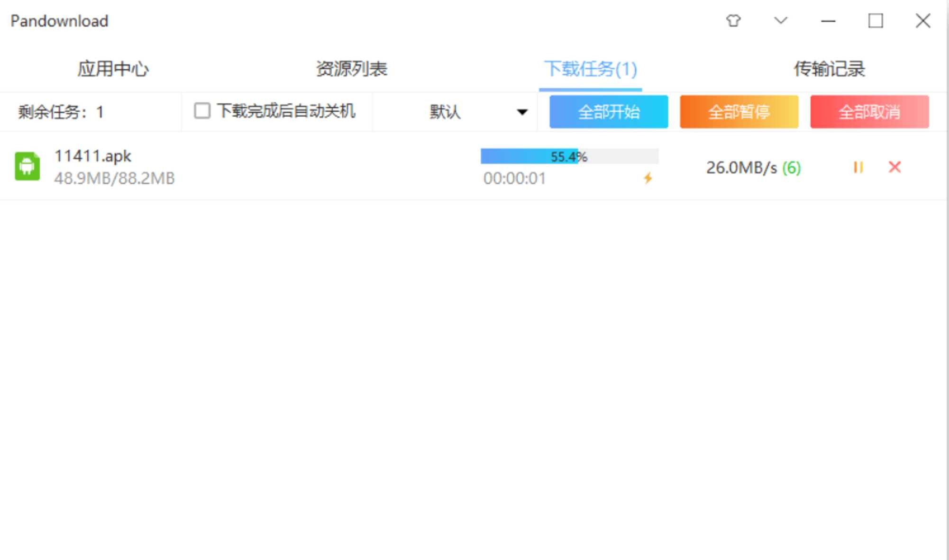Screen dimensions: 949x560
Task: Click the remaining time 00:00:01
Action: [x=514, y=179]
